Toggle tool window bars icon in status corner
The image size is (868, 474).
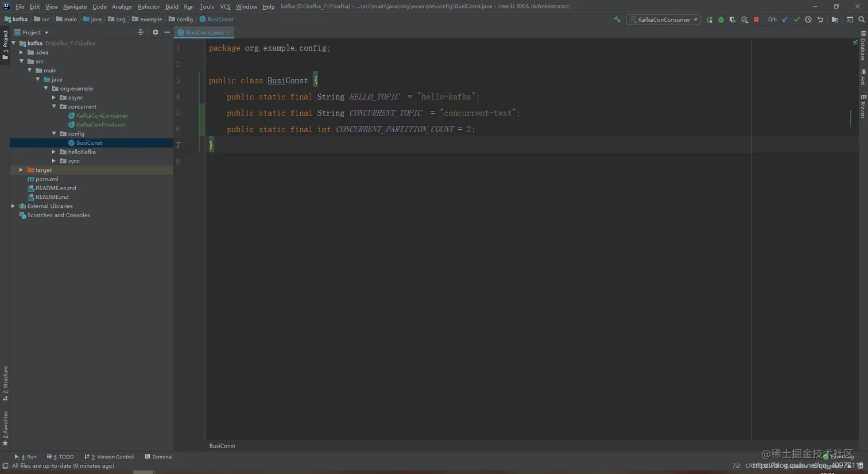click(5, 467)
